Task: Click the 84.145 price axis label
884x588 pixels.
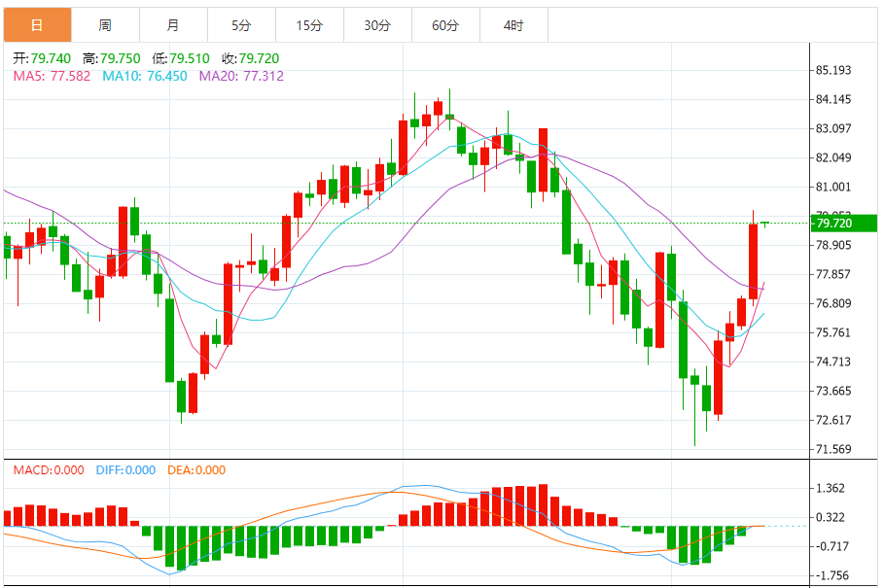Action: tap(833, 100)
